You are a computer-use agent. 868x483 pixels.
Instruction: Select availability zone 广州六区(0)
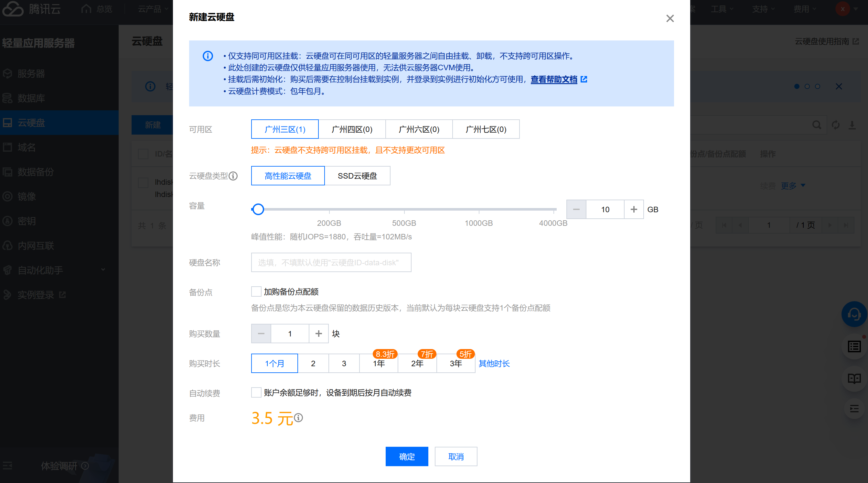[419, 129]
